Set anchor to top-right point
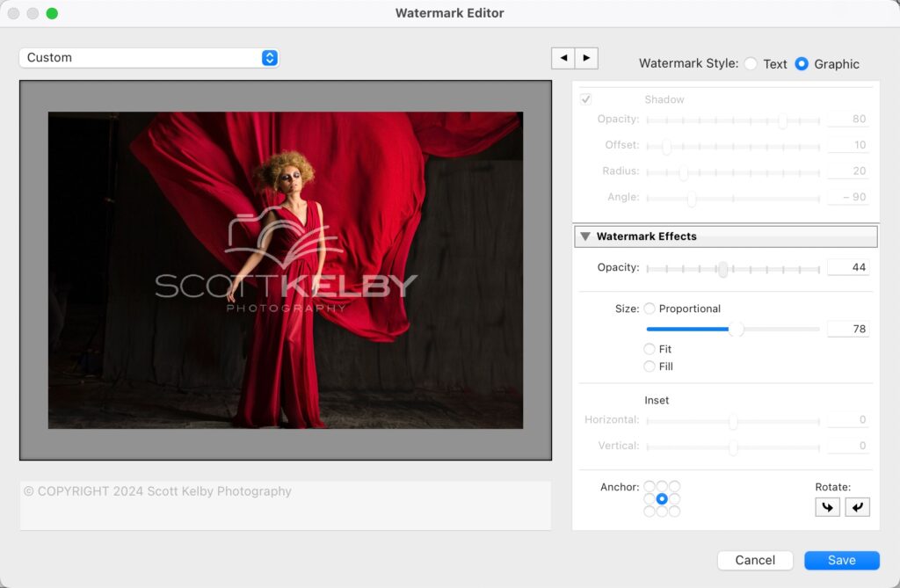This screenshot has width=900, height=588. (674, 486)
